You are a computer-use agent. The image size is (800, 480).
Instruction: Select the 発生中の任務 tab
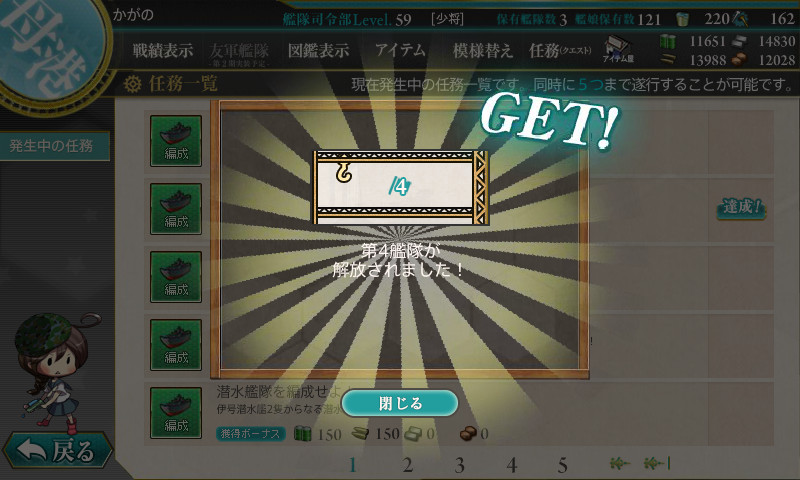[x=52, y=146]
